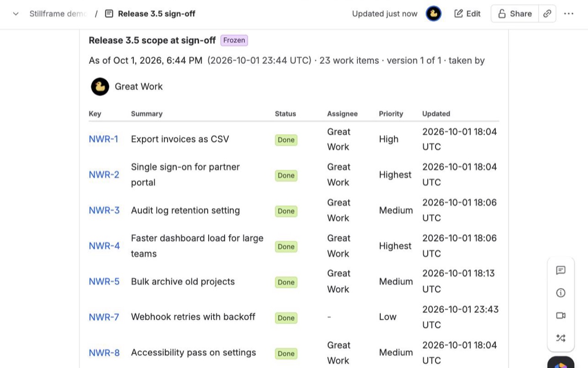The height and width of the screenshot is (368, 588).
Task: Click Release 3.5 sign-off breadcrumb title
Action: coord(157,14)
